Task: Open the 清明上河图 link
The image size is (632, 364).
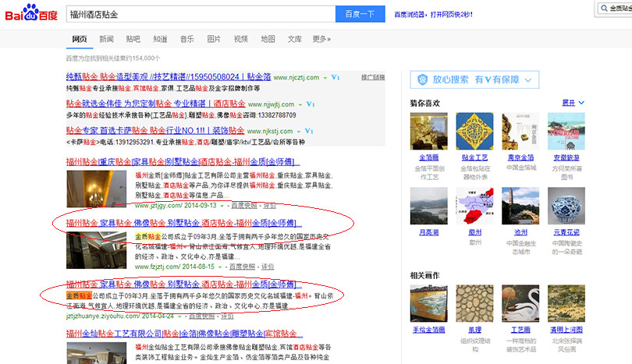Action: coord(566,330)
